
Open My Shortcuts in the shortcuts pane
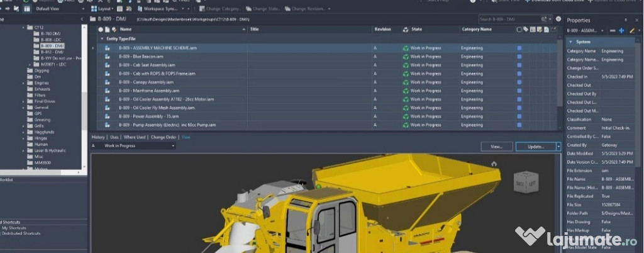[14, 228]
